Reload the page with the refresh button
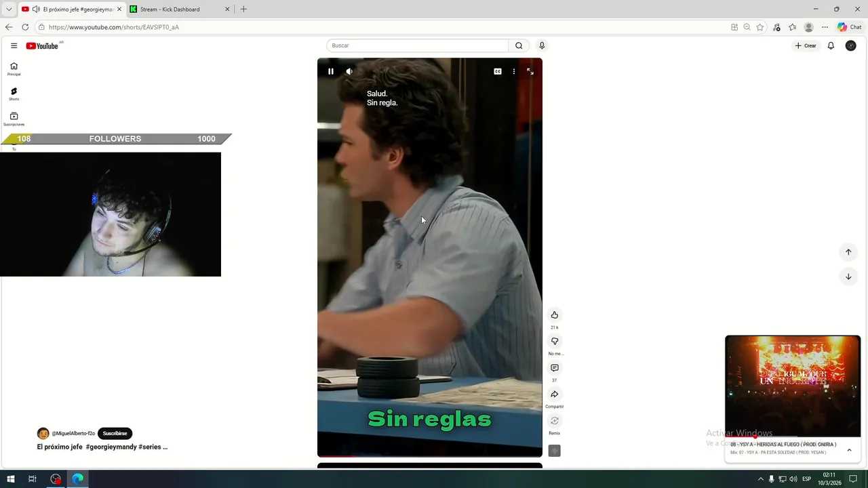Viewport: 868px width, 488px height. pos(25,27)
